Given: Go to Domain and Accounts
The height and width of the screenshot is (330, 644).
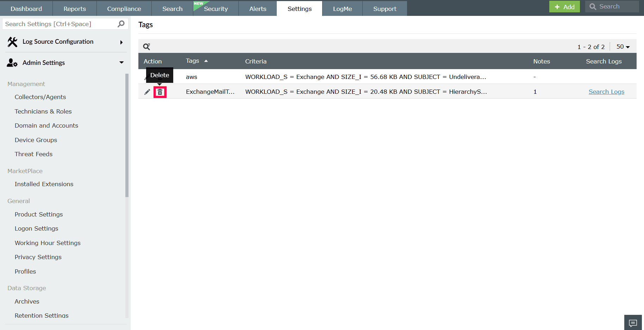Looking at the screenshot, I should coord(46,126).
